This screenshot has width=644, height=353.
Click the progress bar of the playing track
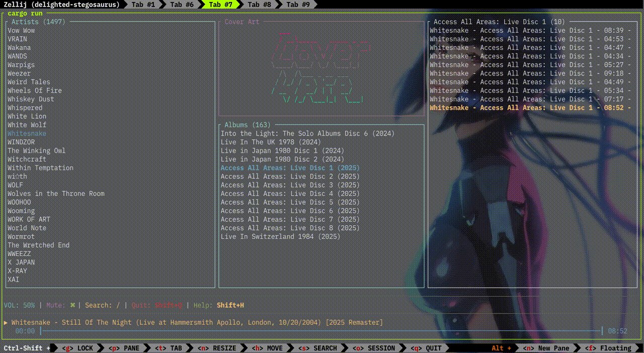click(x=321, y=331)
